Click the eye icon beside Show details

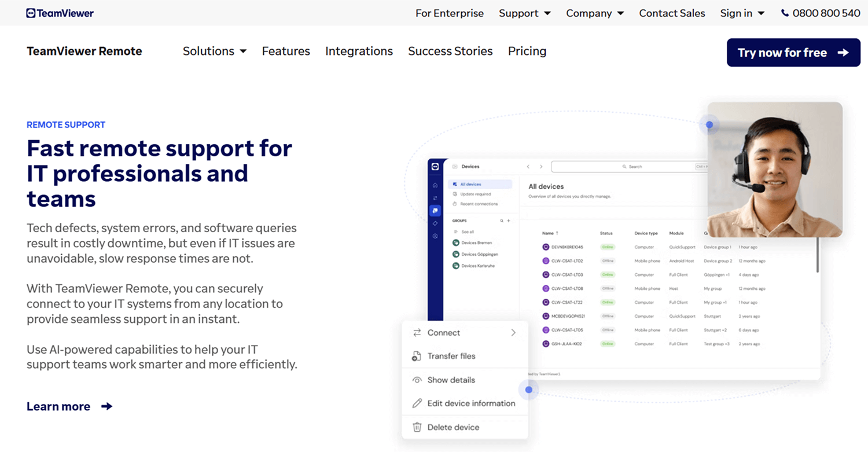417,380
